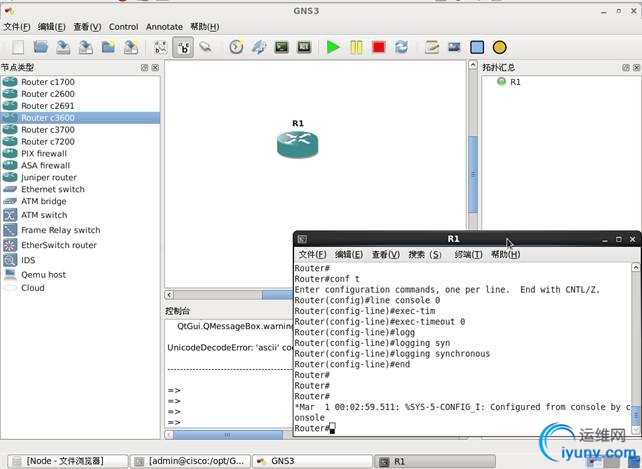Click the yellow pause devices icon

(x=356, y=47)
